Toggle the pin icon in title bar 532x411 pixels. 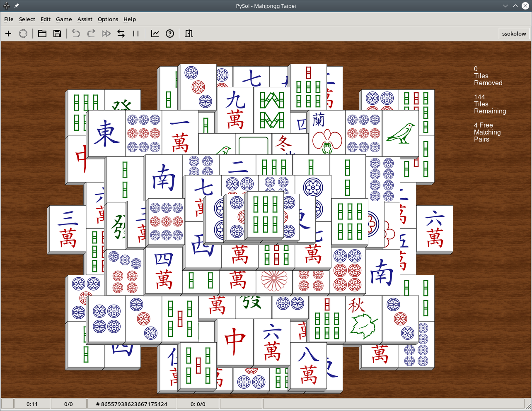[17, 6]
